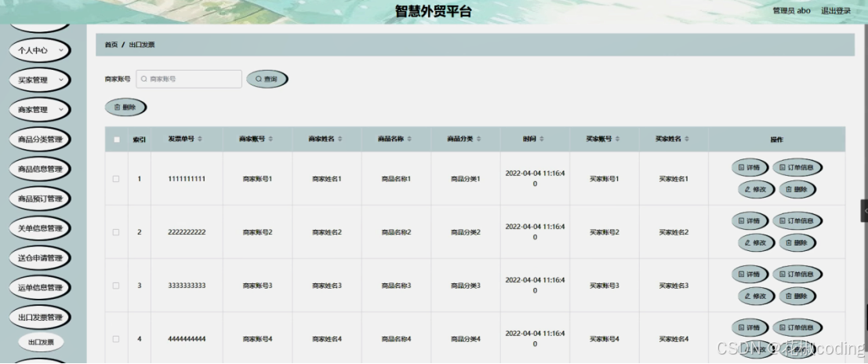Open 商品预订管理 in the sidebar
Image resolution: width=868 pixels, height=364 pixels.
tap(39, 199)
